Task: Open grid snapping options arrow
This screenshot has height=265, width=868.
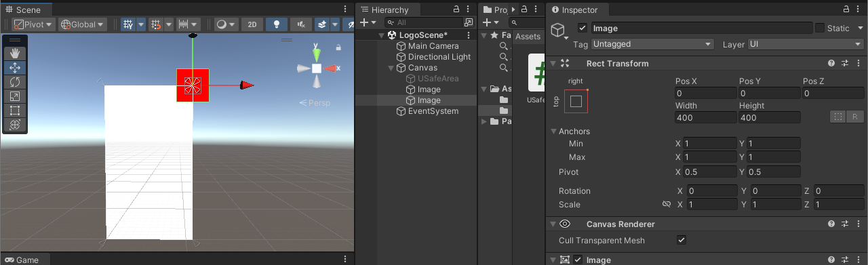Action: coord(168,24)
